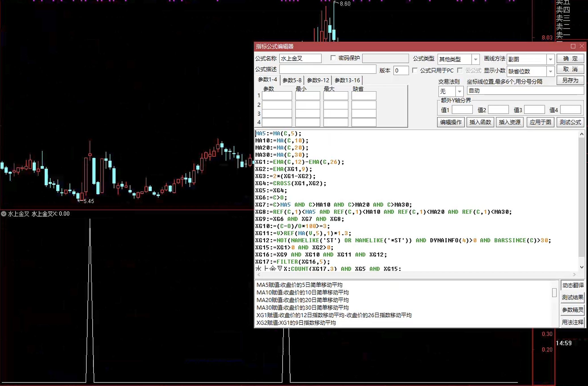Click the translation panel scrollbar thumb
The height and width of the screenshot is (386, 588).
(x=554, y=292)
